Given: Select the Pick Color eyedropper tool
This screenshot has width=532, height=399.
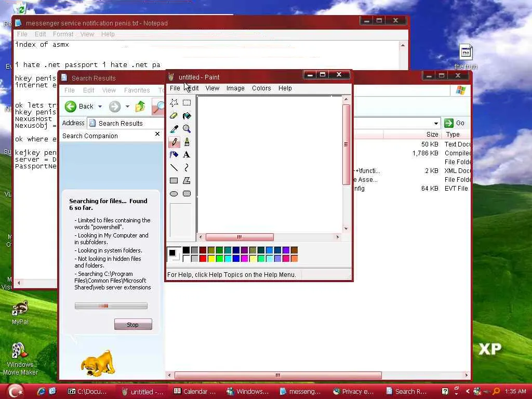Looking at the screenshot, I should 174,129.
